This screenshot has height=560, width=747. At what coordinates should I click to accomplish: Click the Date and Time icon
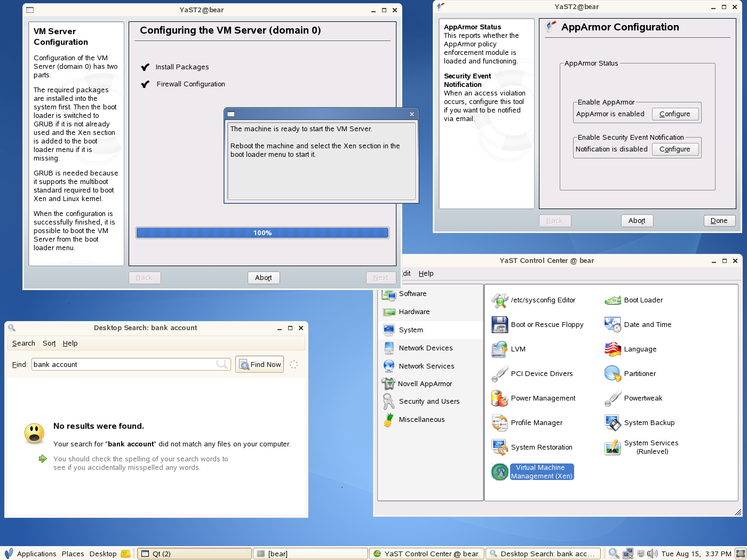[613, 325]
